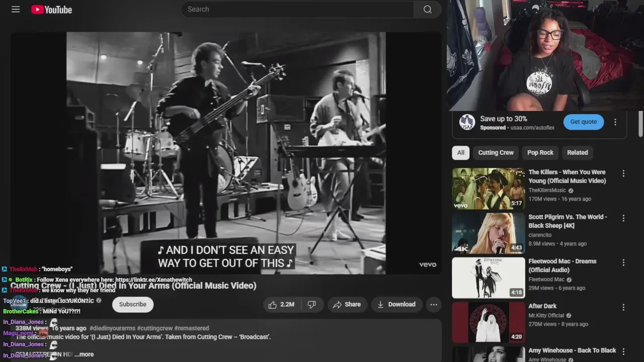The height and width of the screenshot is (362, 644).
Task: Go to the YouTube home logo
Action: [x=51, y=10]
